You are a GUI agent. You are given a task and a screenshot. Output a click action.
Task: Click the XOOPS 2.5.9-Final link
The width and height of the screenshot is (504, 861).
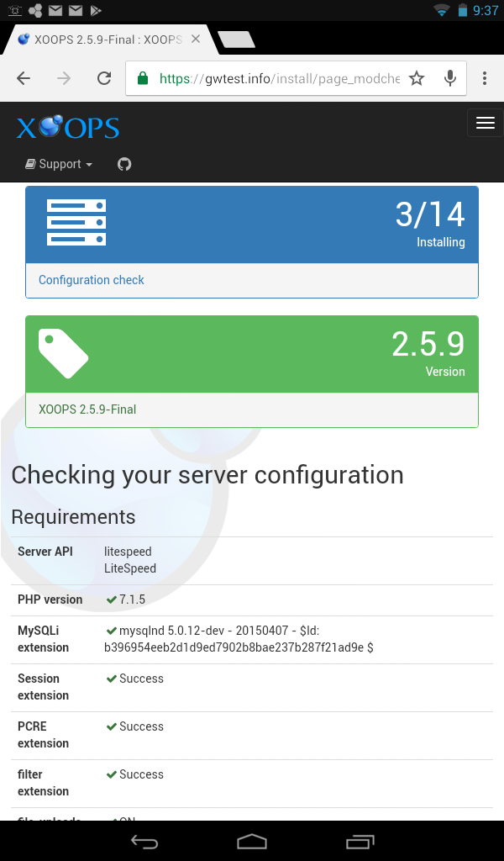click(x=87, y=409)
